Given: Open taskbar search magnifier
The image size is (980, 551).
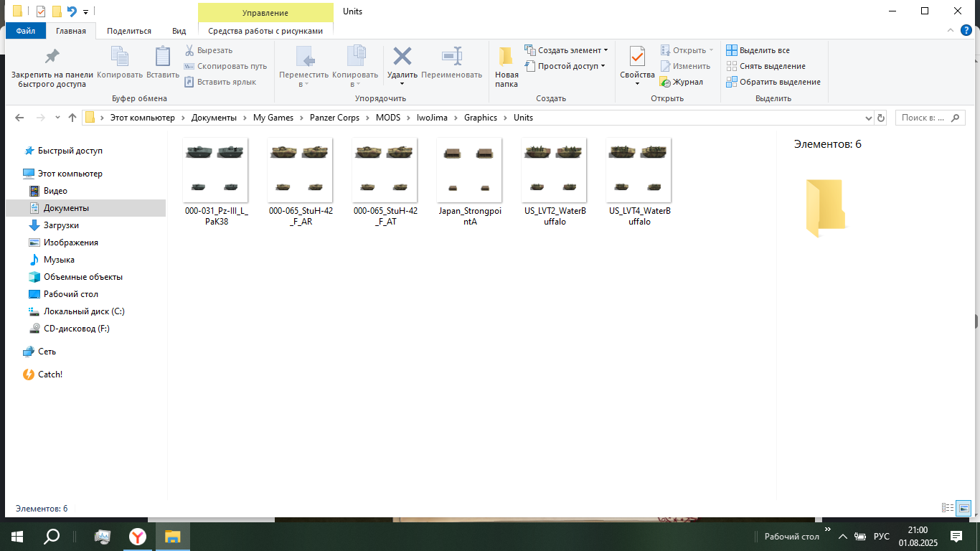Looking at the screenshot, I should coord(52,536).
